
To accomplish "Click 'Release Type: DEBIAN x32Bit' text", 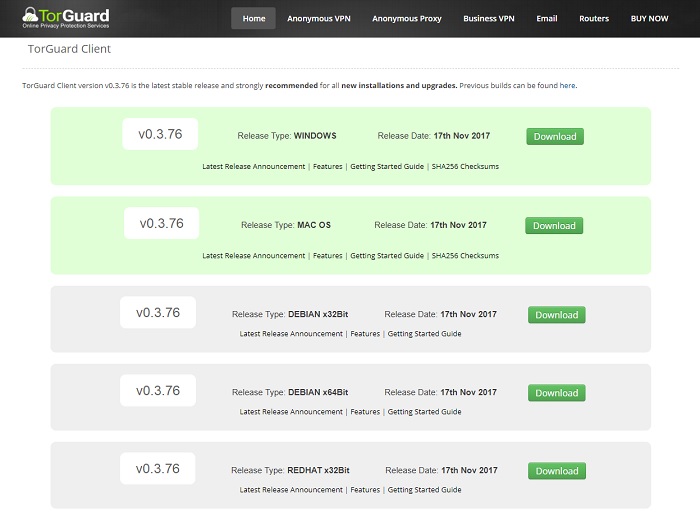I will 290,314.
